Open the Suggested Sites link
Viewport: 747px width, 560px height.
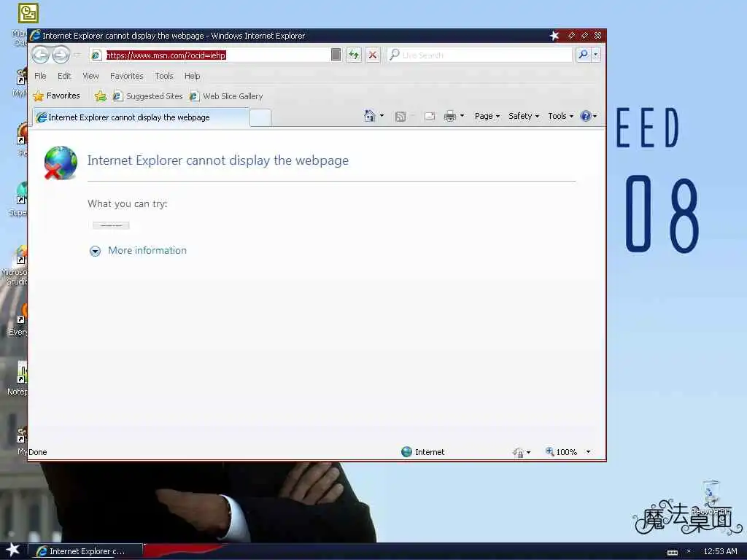pos(148,96)
